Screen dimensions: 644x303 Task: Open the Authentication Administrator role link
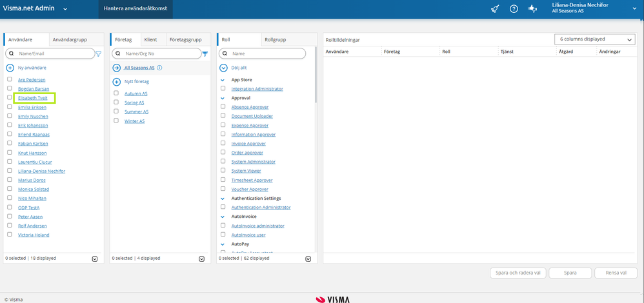(261, 208)
